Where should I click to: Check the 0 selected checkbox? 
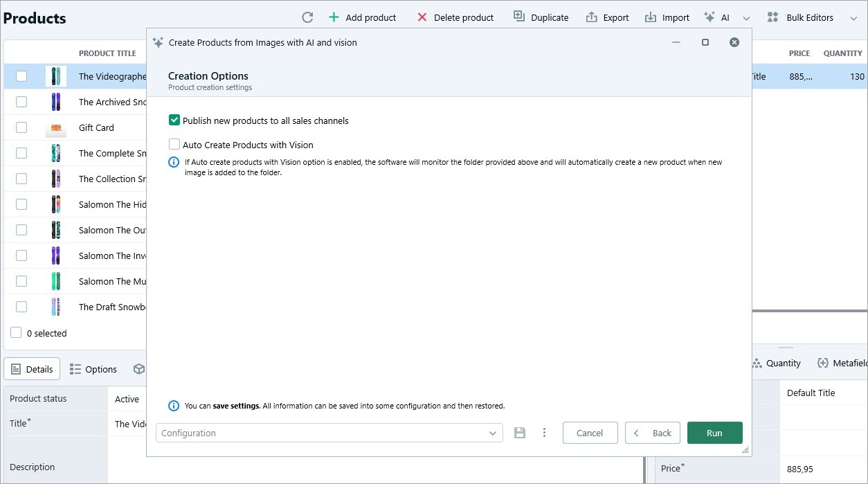click(15, 333)
